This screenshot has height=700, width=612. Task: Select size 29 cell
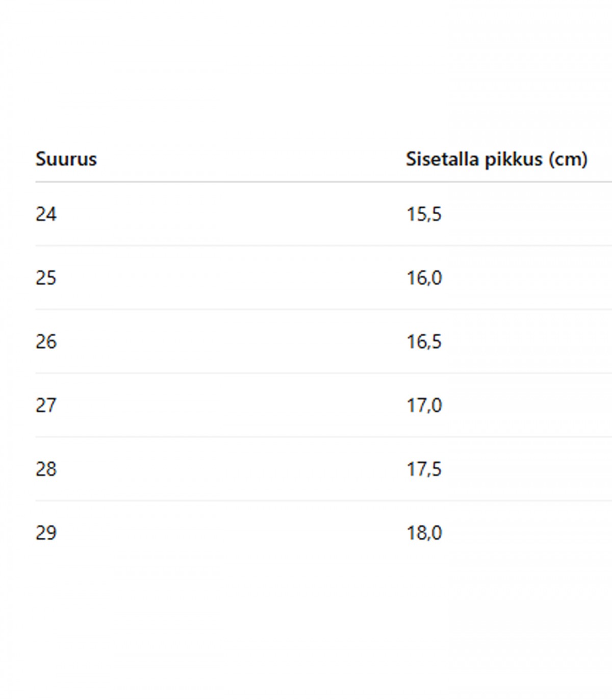click(x=46, y=533)
